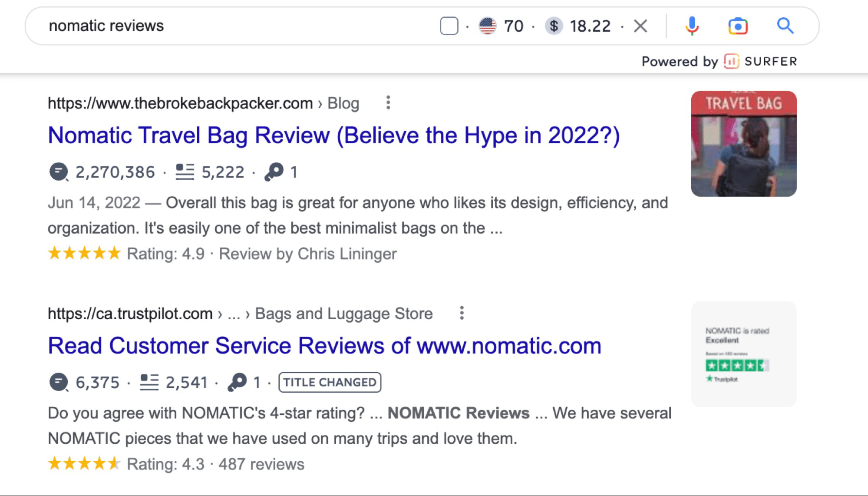Clear the query with the X icon
Viewport: 868px width, 496px height.
(641, 26)
